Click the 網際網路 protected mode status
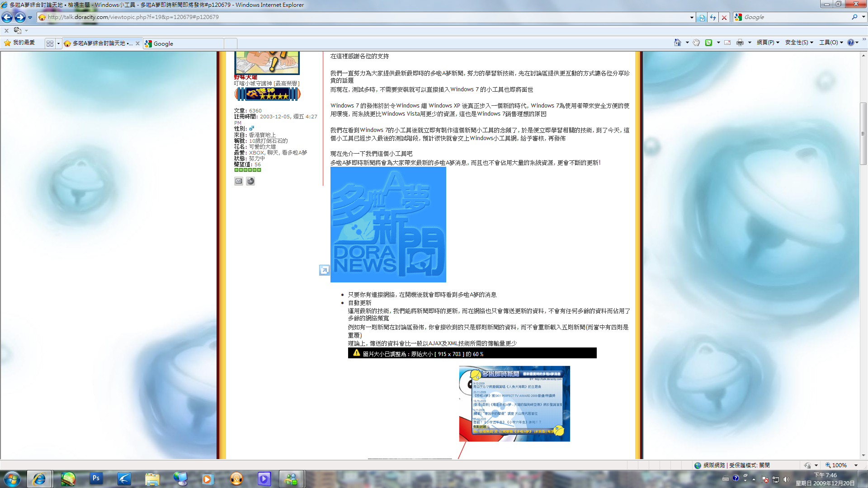Screen dimensions: 868x488 731,465
